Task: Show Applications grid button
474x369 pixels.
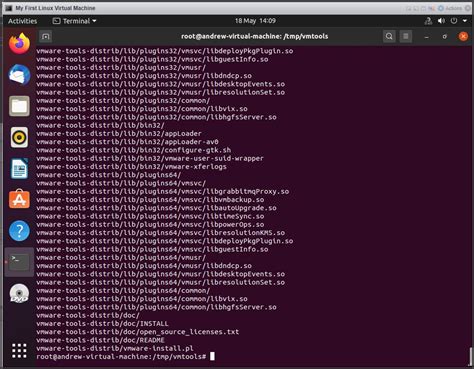Action: 19,351
